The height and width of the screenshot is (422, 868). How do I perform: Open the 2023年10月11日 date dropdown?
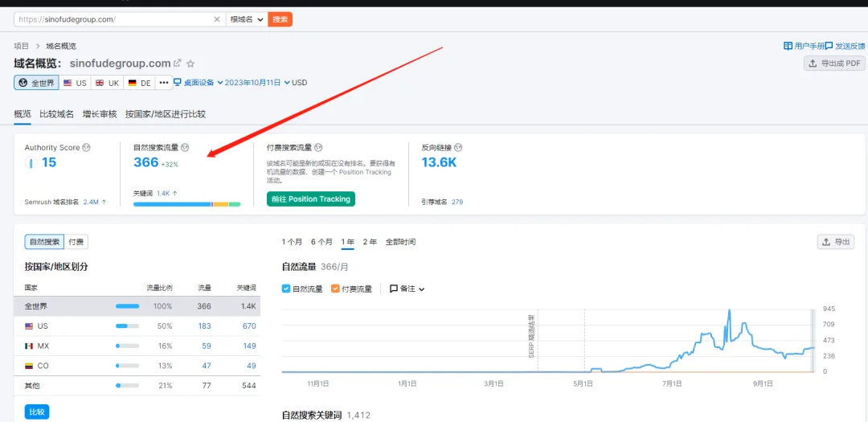click(257, 83)
